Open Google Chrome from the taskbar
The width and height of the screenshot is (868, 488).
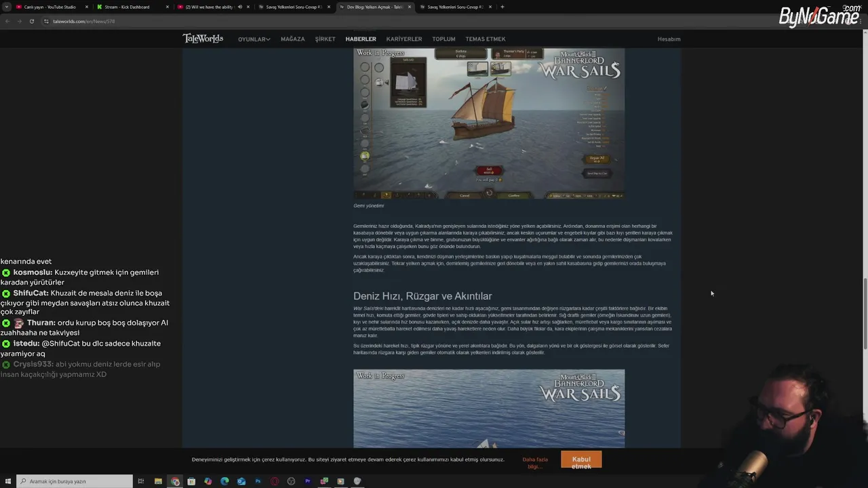[175, 481]
